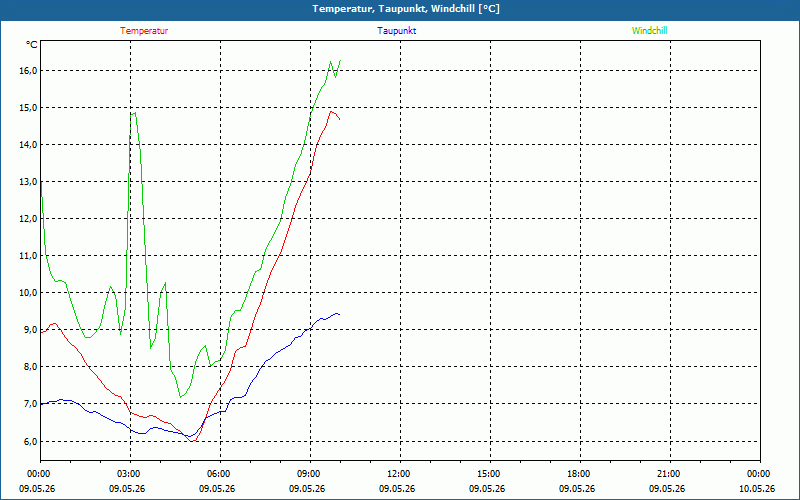
Task: Click the chart title Temperatur, Taupunkt, Windchill
Action: [x=406, y=9]
